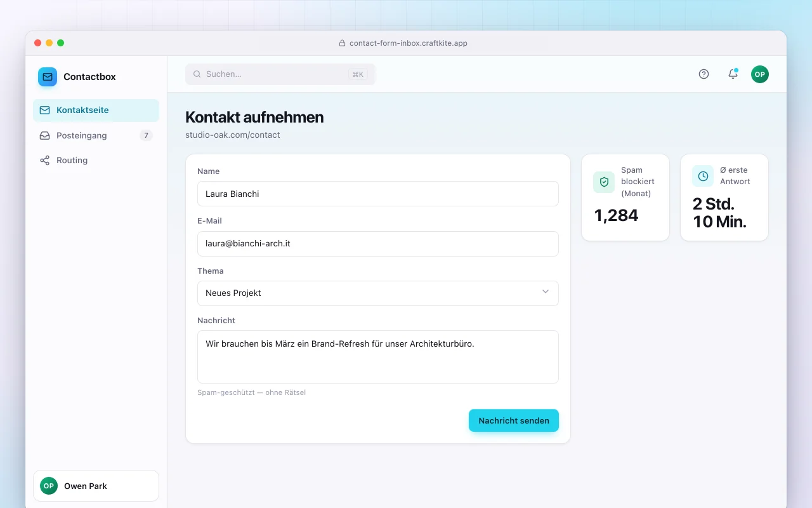Click the E-Mail field with laura@bianchi-arch.it

378,244
